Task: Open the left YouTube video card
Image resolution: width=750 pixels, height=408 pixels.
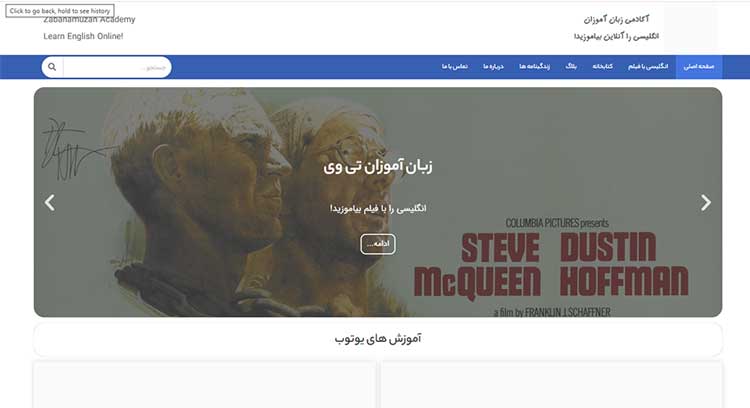Action: [205, 385]
